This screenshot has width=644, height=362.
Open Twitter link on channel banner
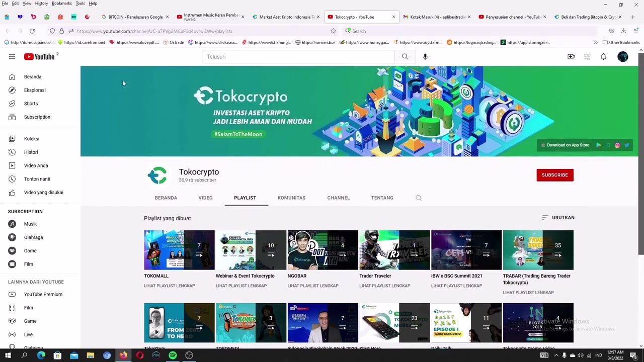click(627, 145)
